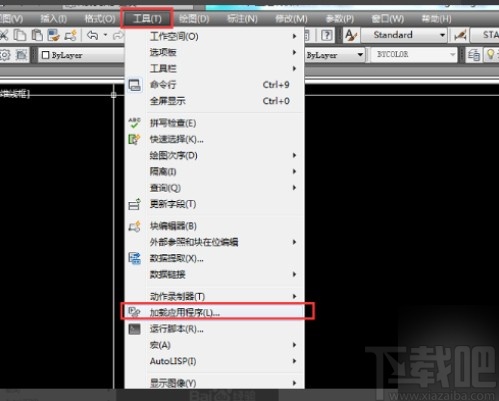Open the 绘图(D) menu
The width and height of the screenshot is (499, 401).
194,18
